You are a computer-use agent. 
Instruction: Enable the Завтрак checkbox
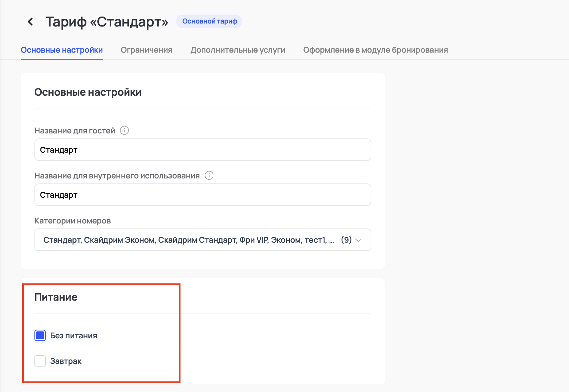coord(40,361)
